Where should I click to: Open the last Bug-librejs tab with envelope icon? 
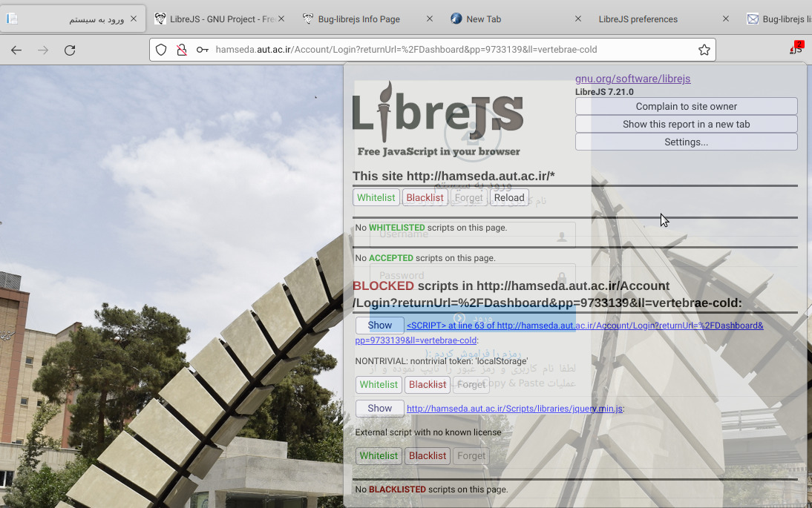coord(778,19)
